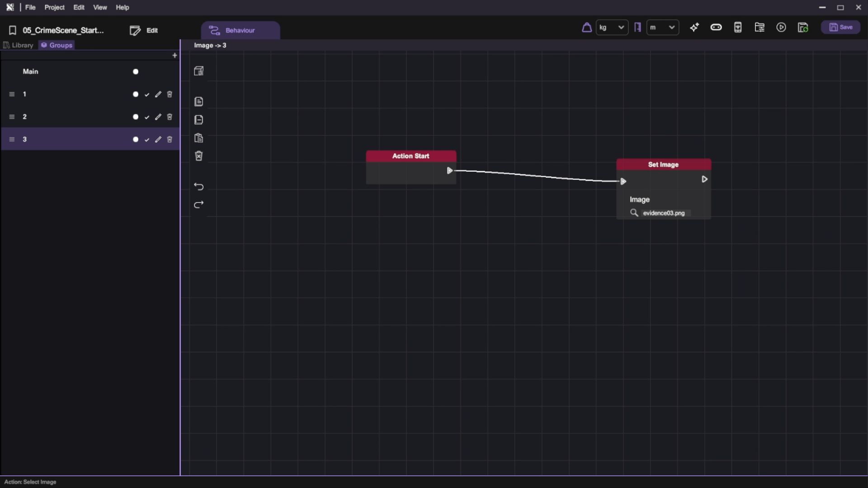Image resolution: width=868 pixels, height=488 pixels.
Task: Click the undo arrow in canvas toolbar
Action: coord(199,187)
